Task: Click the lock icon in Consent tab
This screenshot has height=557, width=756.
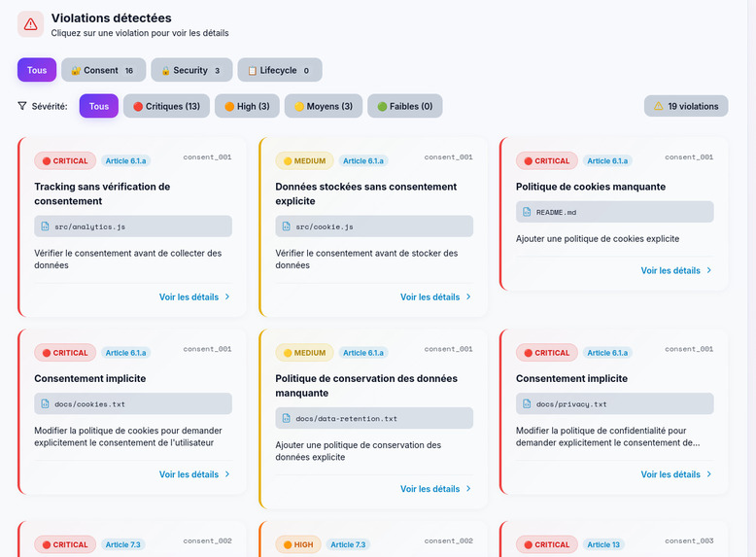Action: click(76, 70)
